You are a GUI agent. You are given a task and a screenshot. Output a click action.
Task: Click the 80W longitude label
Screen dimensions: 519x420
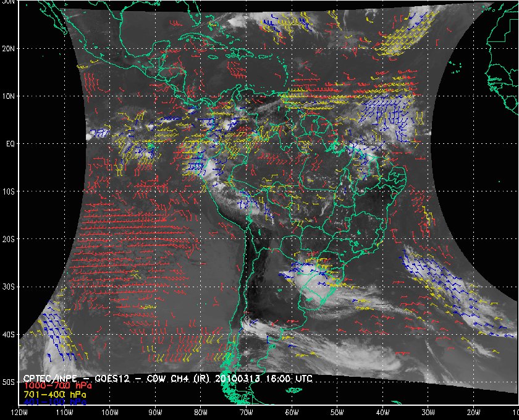pyautogui.click(x=201, y=413)
